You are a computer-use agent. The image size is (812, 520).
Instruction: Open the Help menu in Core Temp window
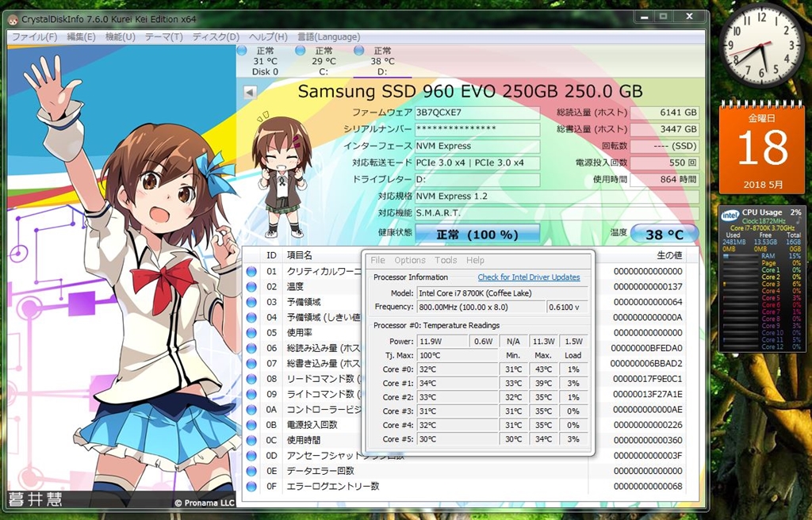click(x=475, y=260)
